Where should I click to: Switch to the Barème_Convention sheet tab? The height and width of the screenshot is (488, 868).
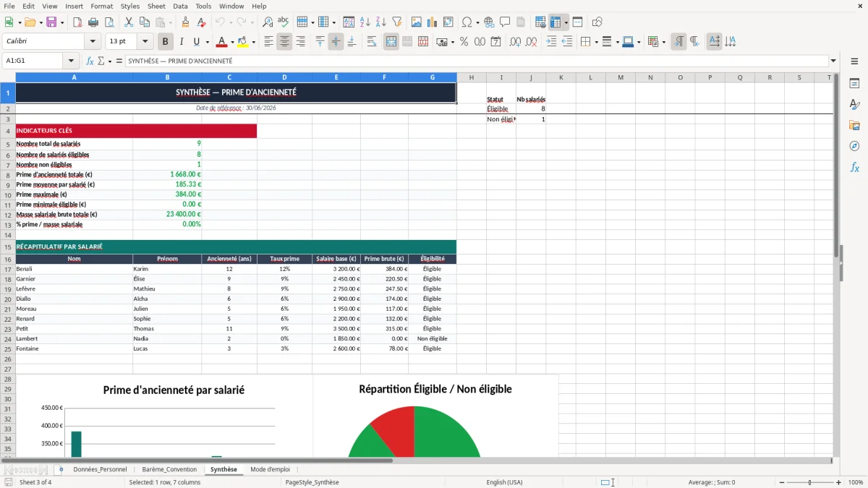coord(169,469)
